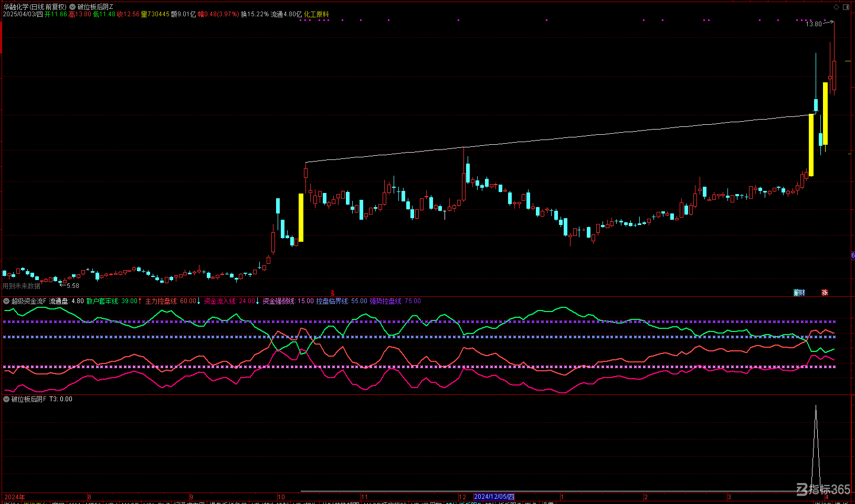Click month 12 on the time axis
This screenshot has width=855, height=504.
click(462, 497)
